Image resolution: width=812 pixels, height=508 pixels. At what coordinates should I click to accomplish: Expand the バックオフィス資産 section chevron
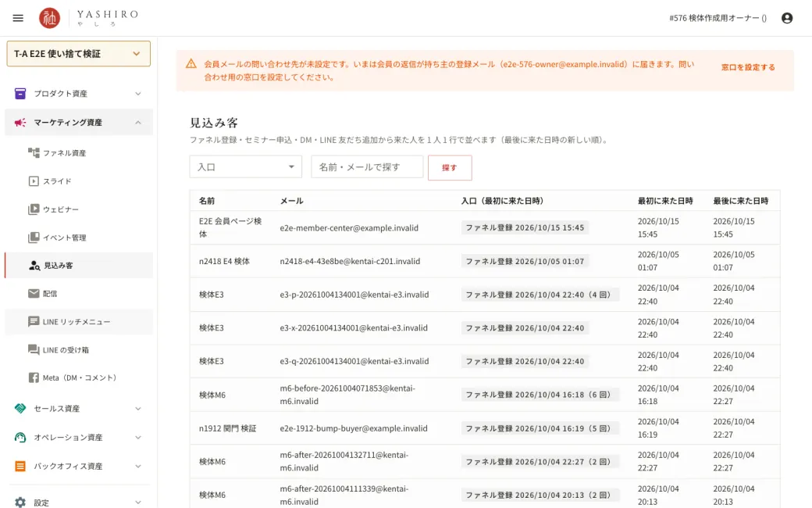[x=138, y=466]
